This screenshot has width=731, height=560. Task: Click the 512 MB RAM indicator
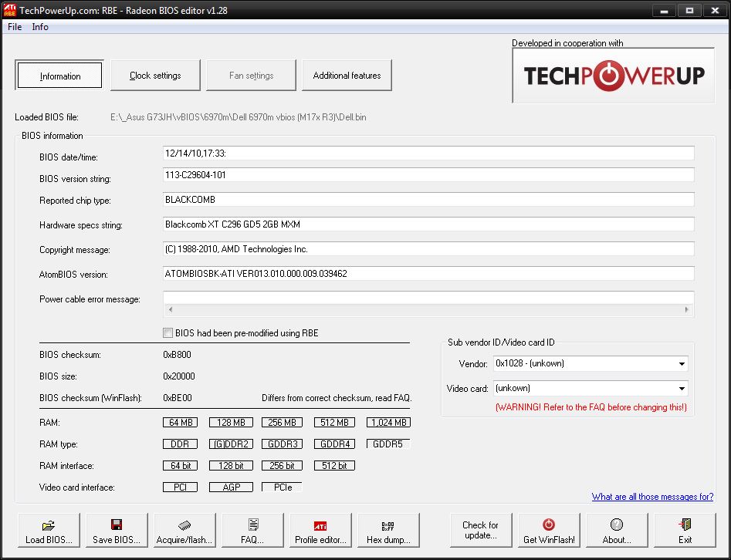tap(334, 423)
